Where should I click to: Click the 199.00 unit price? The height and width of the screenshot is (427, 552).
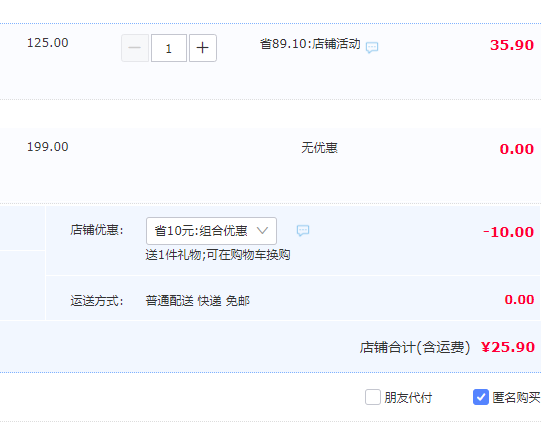click(48, 147)
